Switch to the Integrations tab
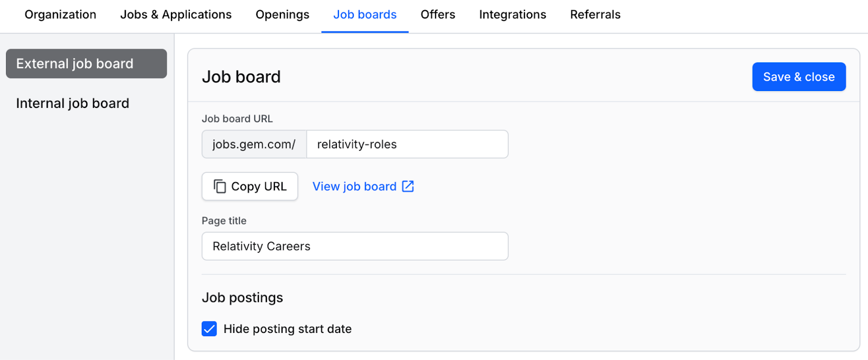The height and width of the screenshot is (360, 868). click(512, 15)
